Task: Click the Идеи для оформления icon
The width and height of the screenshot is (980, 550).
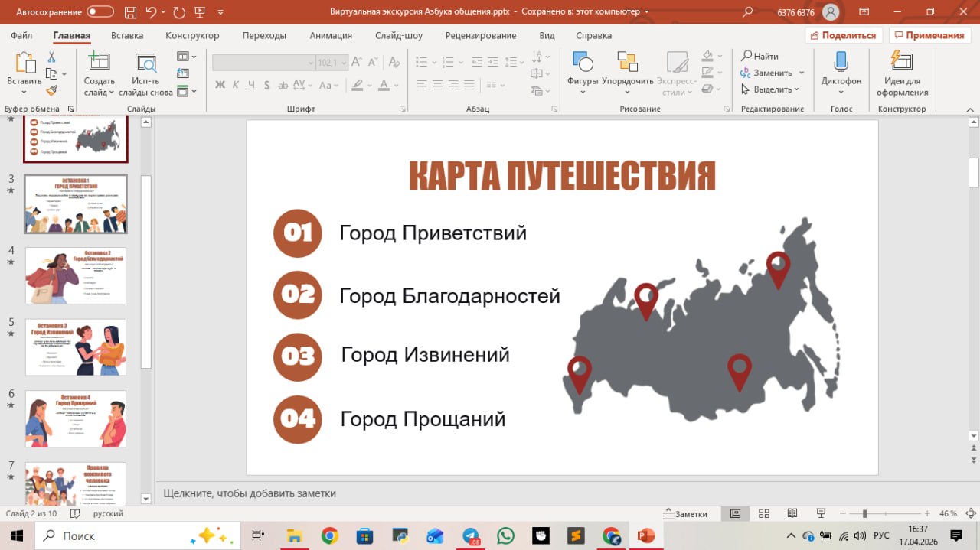Action: 902,61
